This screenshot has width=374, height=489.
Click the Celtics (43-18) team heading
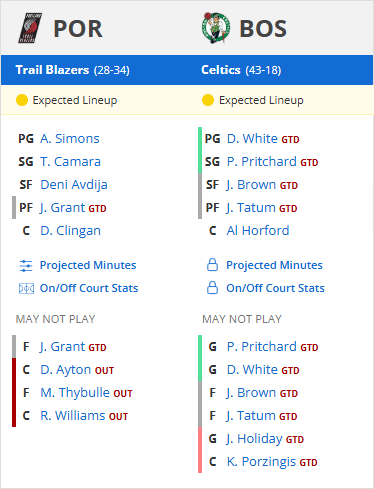point(241,70)
